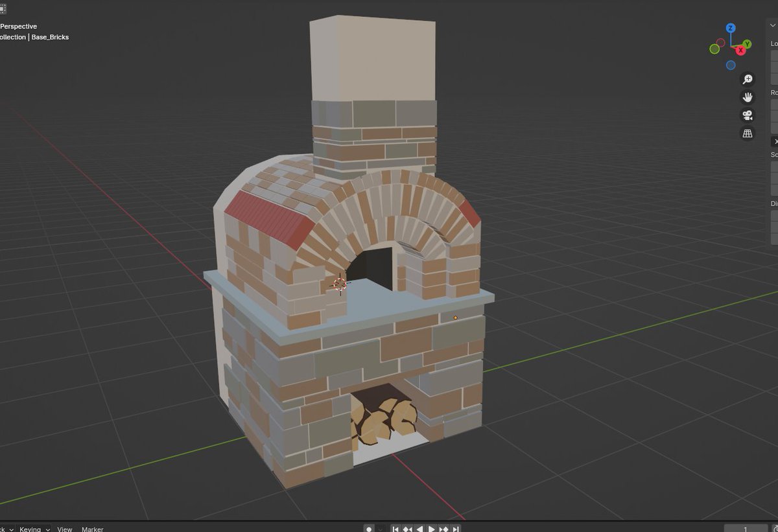This screenshot has height=532, width=778.
Task: Toggle the camera view icon
Action: tap(748, 115)
